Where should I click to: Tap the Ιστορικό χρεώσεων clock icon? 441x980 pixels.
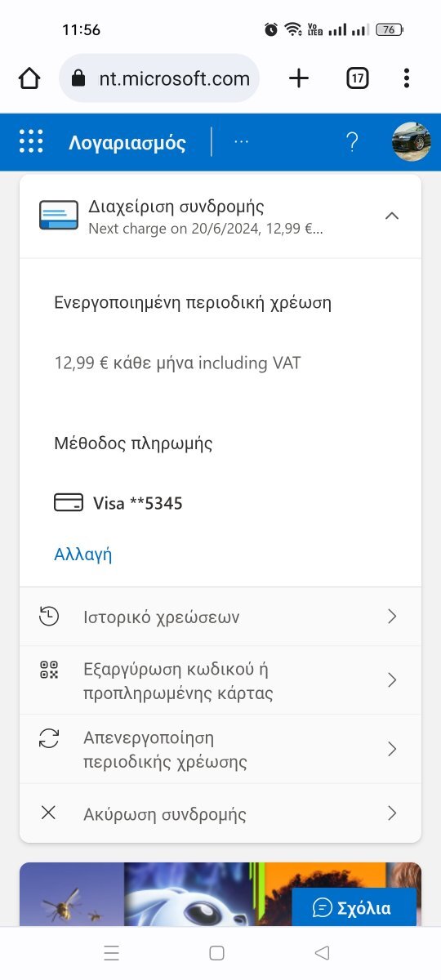(49, 617)
